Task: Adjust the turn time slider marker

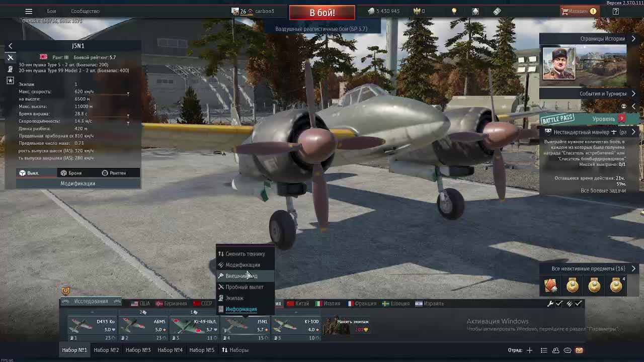Action: 128,116
